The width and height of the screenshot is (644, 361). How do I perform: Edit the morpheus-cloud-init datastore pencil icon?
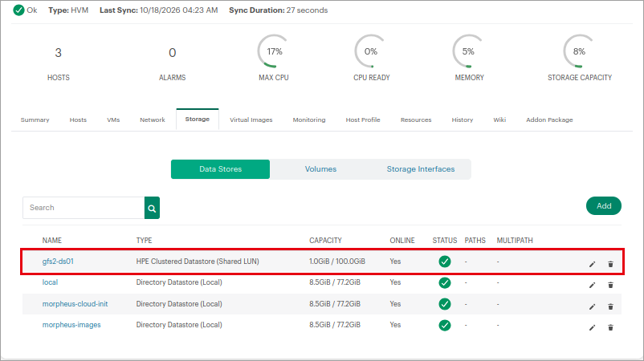point(592,306)
